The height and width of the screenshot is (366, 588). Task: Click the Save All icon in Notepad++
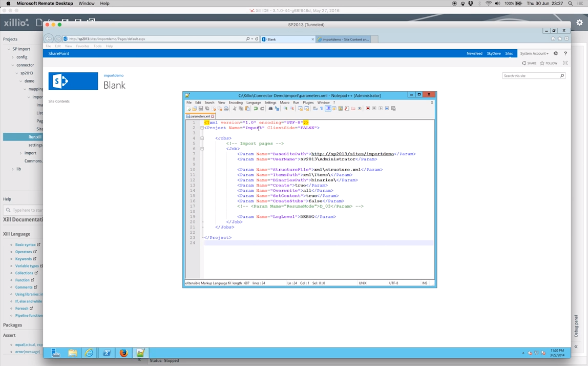click(207, 108)
